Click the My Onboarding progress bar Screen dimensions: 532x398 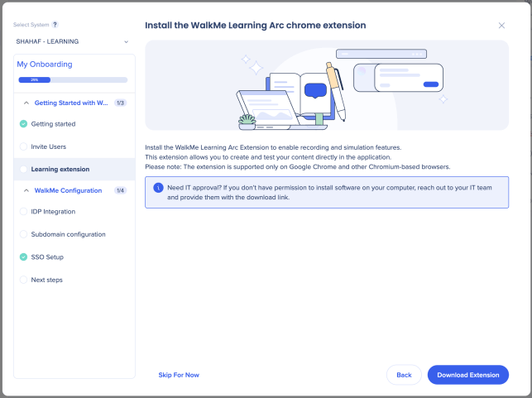point(73,79)
